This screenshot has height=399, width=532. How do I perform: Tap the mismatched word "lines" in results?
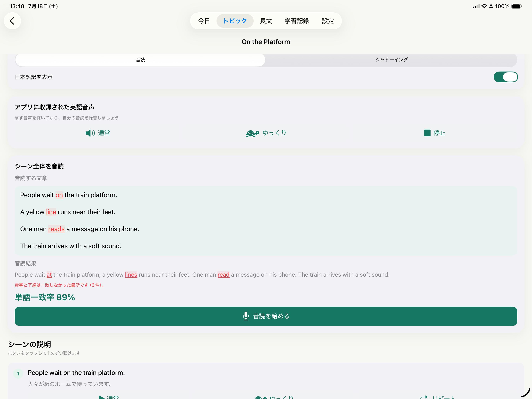131,275
